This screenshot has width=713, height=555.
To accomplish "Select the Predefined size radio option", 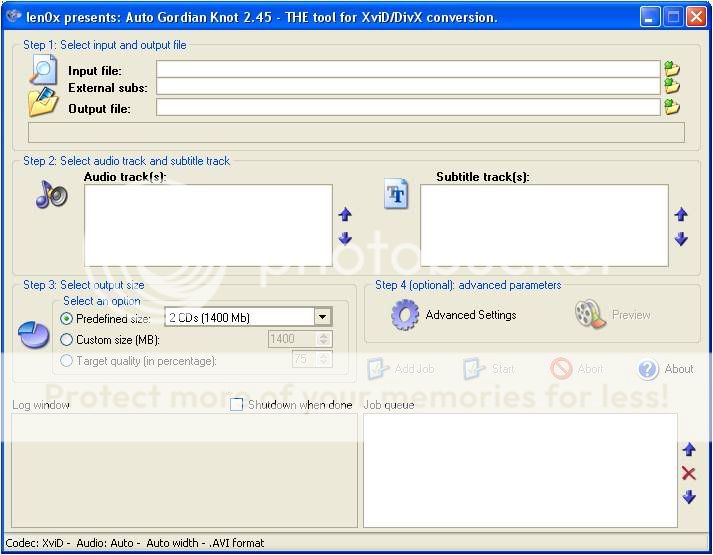I will [67, 318].
